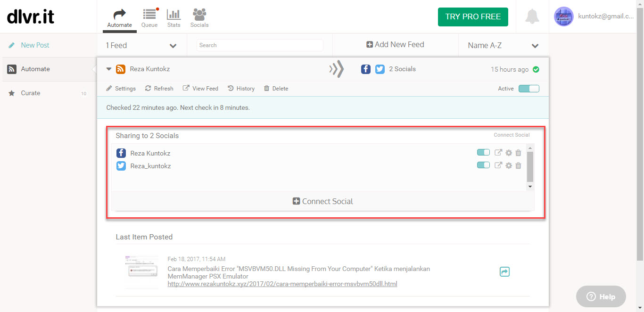Click the small Connect Social link
The width and height of the screenshot is (644, 312).
(x=512, y=135)
